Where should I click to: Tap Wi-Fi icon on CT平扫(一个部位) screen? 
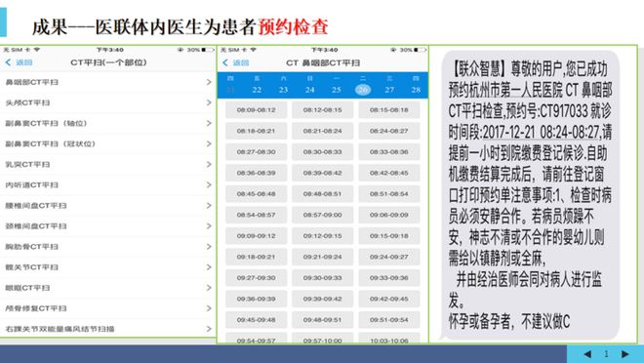coord(37,50)
